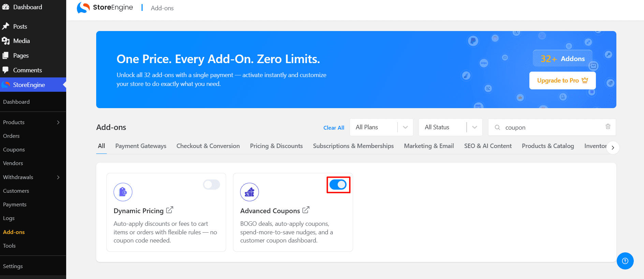Open the Payments sidebar item
Viewport: 644px width, 279px height.
click(x=15, y=204)
